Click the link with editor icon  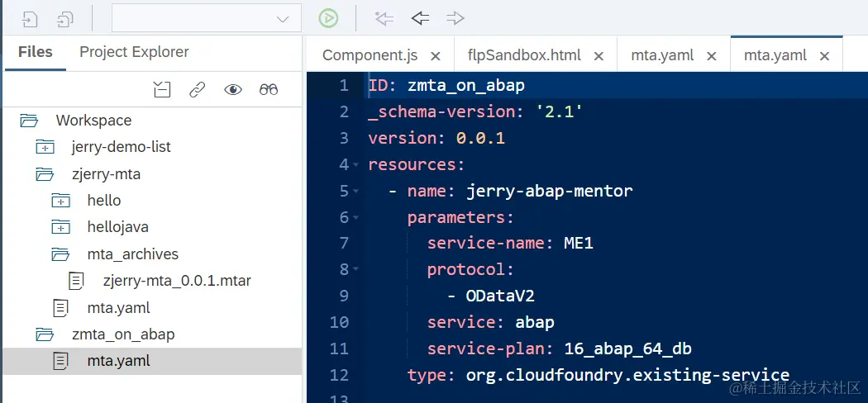(x=197, y=89)
